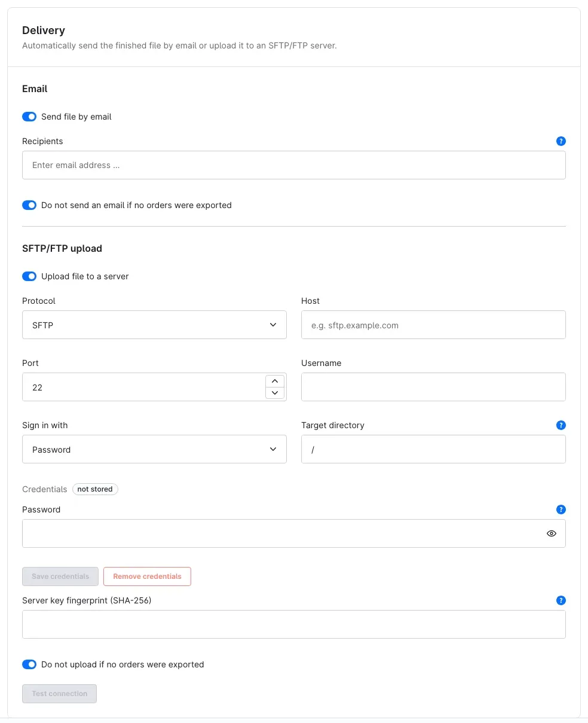This screenshot has height=723, width=588.
Task: Focus the Username input field
Action: (x=433, y=387)
